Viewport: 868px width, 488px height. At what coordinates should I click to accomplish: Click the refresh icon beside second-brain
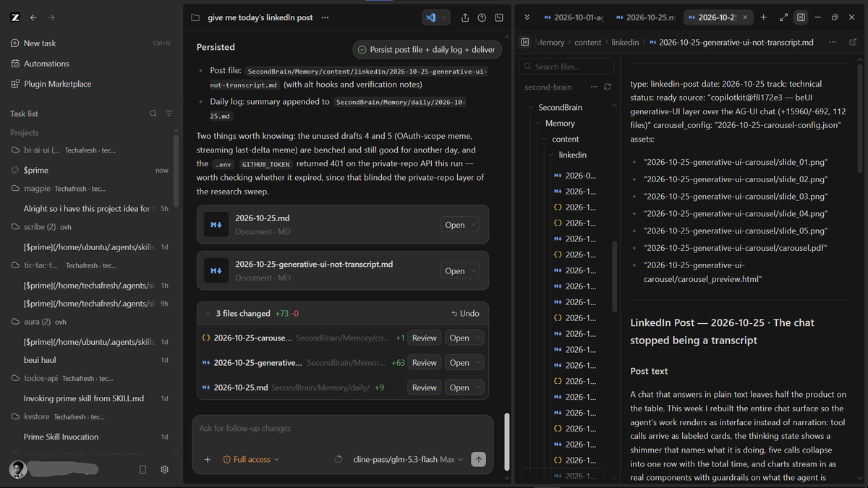coord(607,87)
